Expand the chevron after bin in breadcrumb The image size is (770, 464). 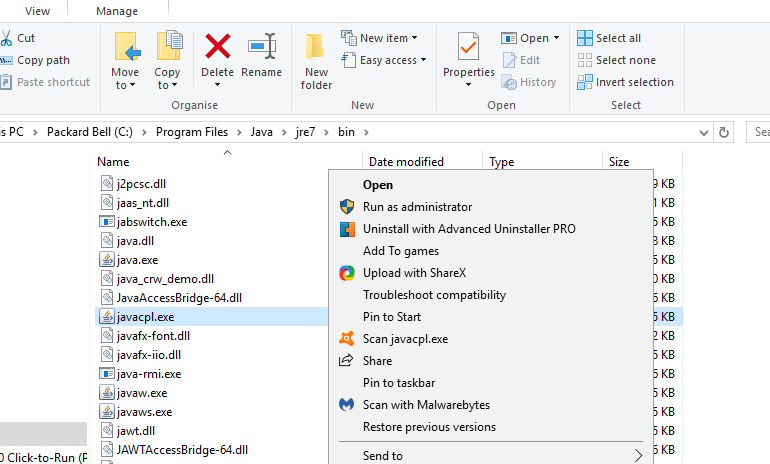pyautogui.click(x=366, y=132)
